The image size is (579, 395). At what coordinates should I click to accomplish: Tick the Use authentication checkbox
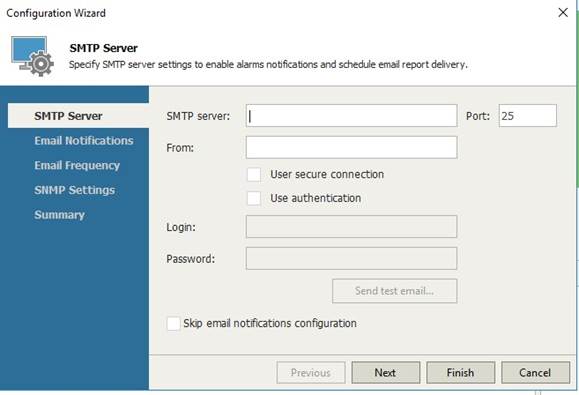tap(254, 198)
